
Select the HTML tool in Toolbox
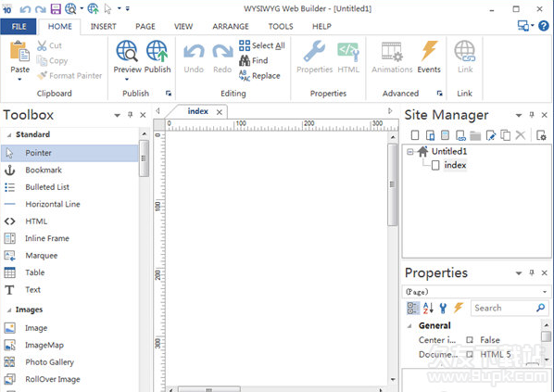pos(70,221)
